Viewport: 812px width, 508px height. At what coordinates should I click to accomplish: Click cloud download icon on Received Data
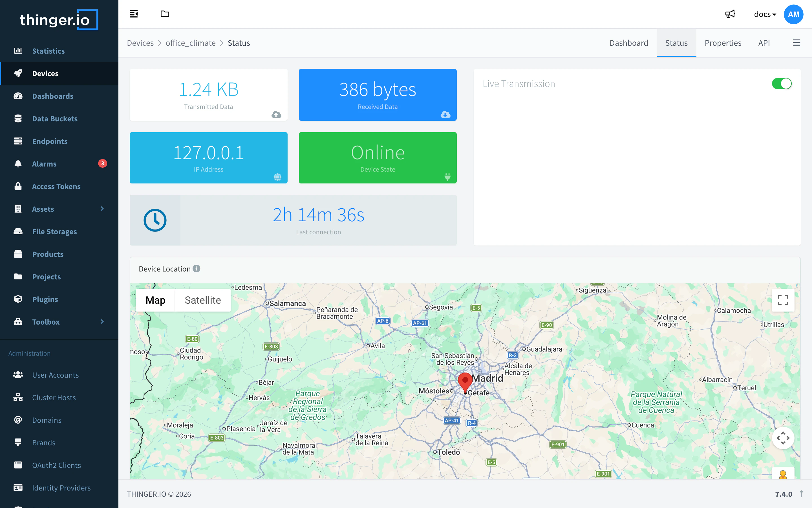445,115
